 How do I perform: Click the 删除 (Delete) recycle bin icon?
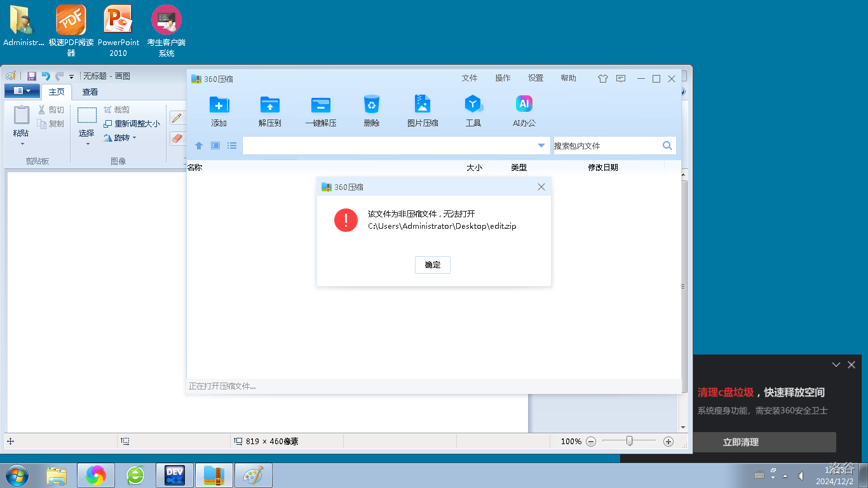tap(372, 105)
